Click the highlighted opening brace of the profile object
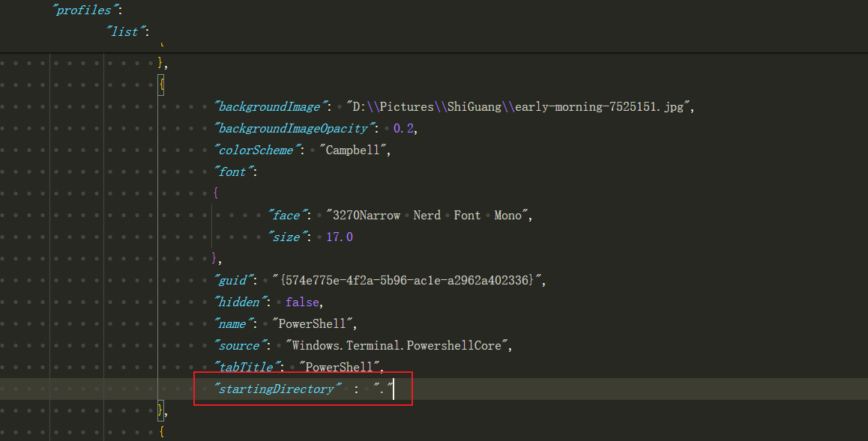The width and height of the screenshot is (868, 441). [161, 85]
